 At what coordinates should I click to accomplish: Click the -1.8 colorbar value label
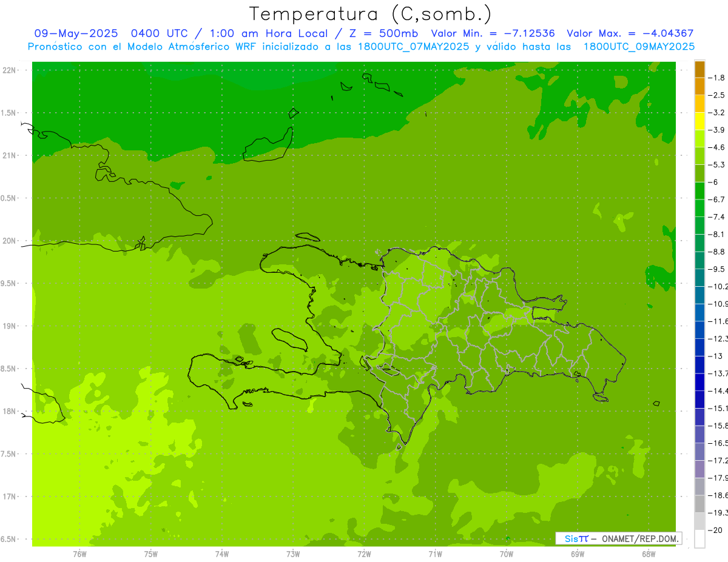(717, 78)
